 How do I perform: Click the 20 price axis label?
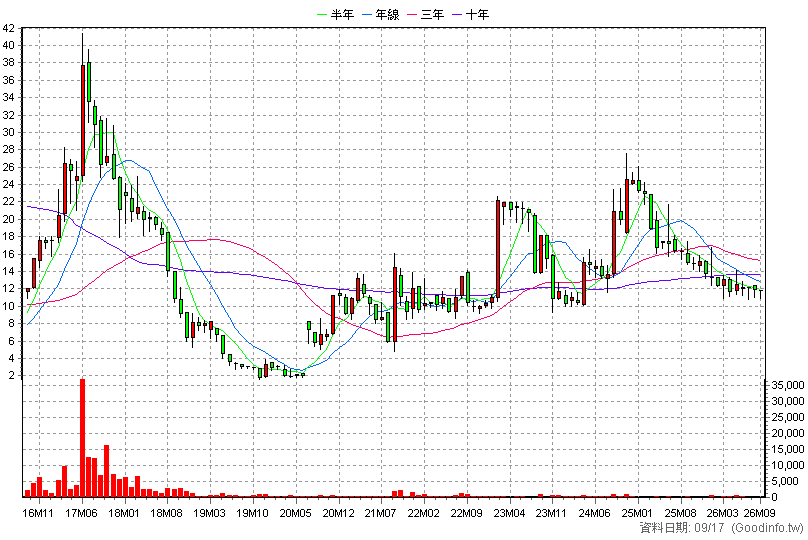pos(9,220)
